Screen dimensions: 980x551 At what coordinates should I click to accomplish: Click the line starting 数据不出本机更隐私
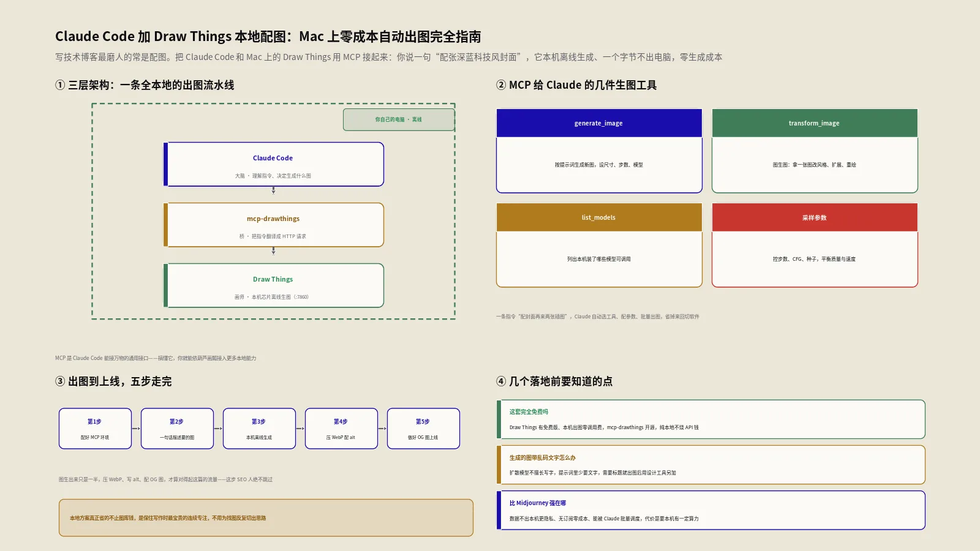pyautogui.click(x=604, y=519)
